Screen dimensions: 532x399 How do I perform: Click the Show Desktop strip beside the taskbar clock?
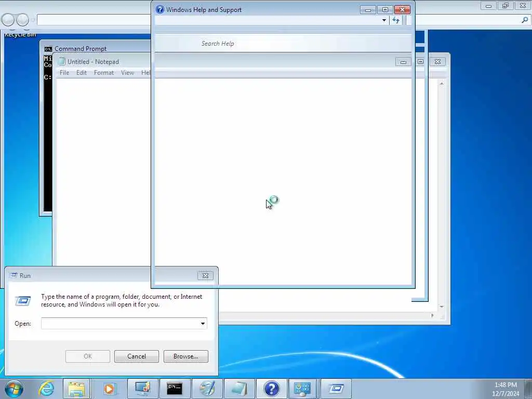tap(528, 389)
